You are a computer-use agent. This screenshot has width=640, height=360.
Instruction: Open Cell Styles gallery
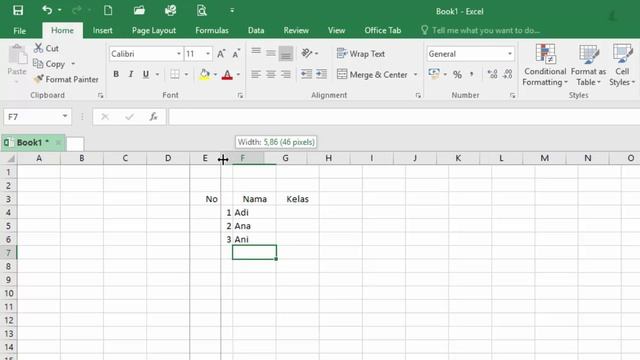(x=622, y=65)
